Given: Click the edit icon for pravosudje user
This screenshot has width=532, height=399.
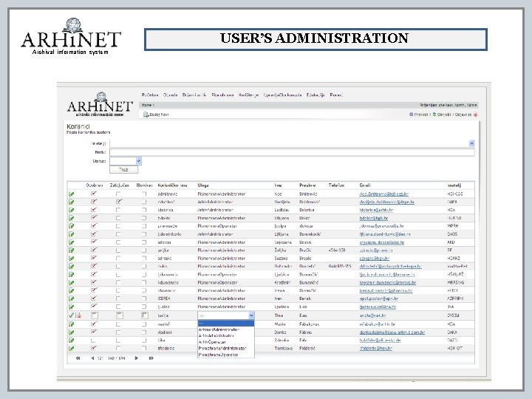Looking at the screenshot, I should (x=71, y=226).
